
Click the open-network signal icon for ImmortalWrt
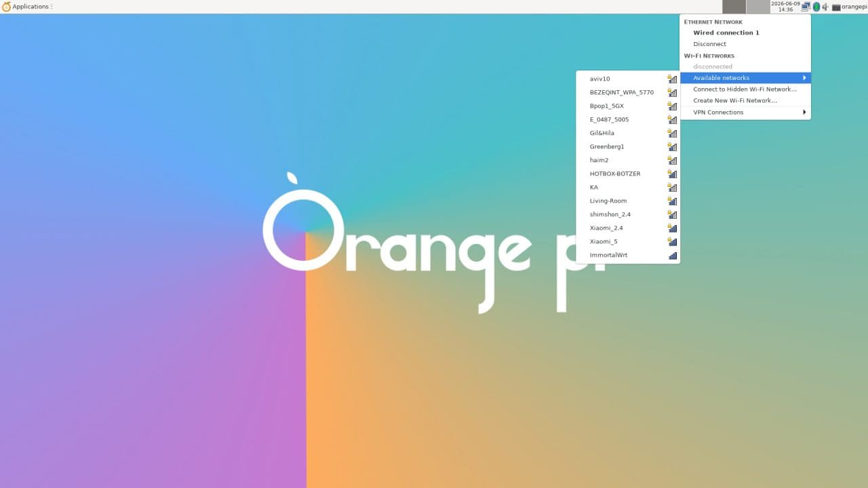coord(673,256)
